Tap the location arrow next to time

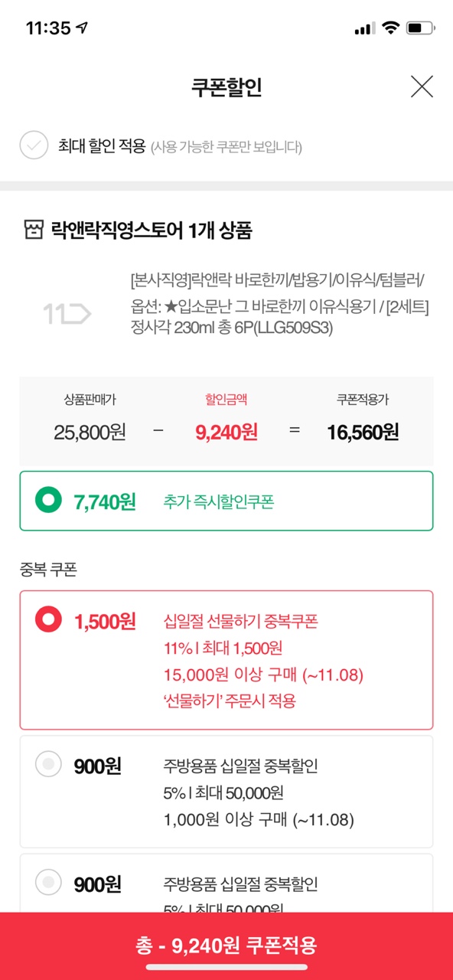(82, 28)
